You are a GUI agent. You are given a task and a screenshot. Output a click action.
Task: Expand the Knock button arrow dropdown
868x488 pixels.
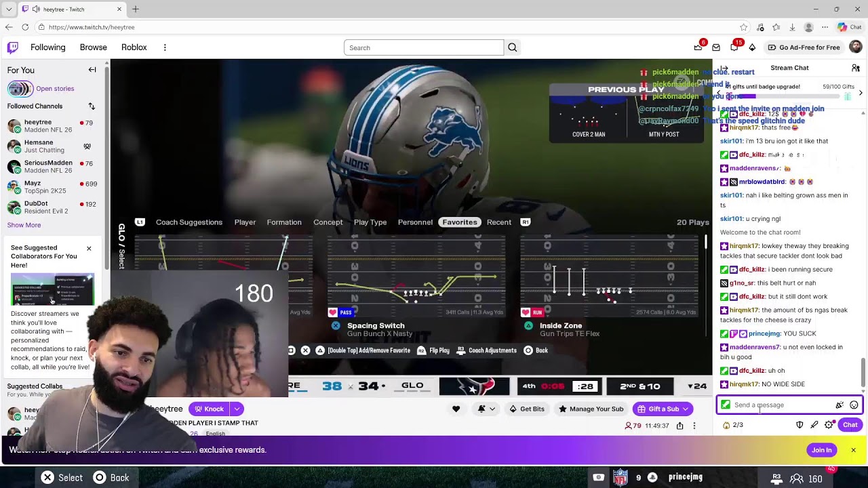click(237, 409)
